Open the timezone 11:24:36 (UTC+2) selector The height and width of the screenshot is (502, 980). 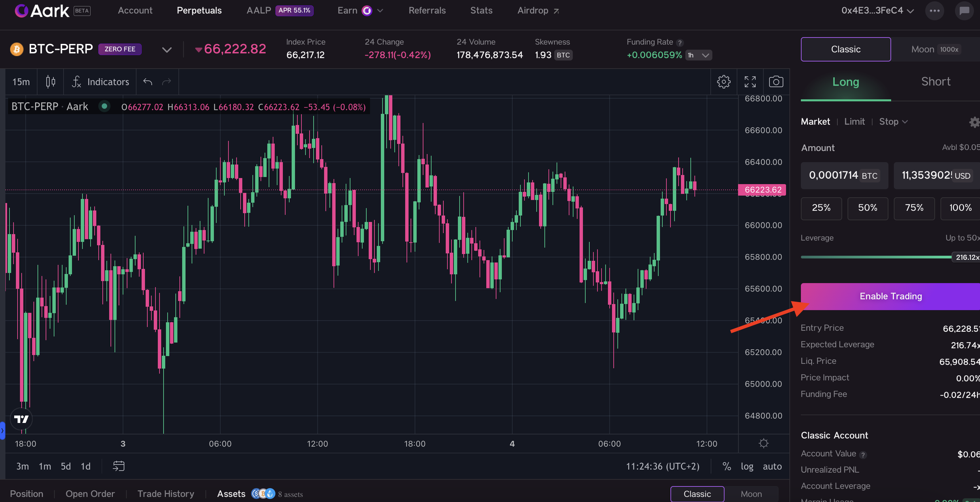pyautogui.click(x=663, y=466)
